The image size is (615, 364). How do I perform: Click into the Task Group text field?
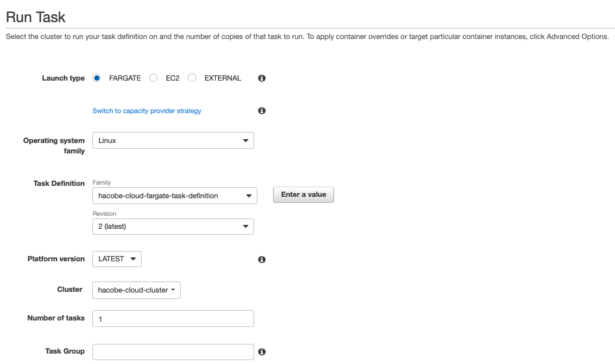pyautogui.click(x=173, y=352)
